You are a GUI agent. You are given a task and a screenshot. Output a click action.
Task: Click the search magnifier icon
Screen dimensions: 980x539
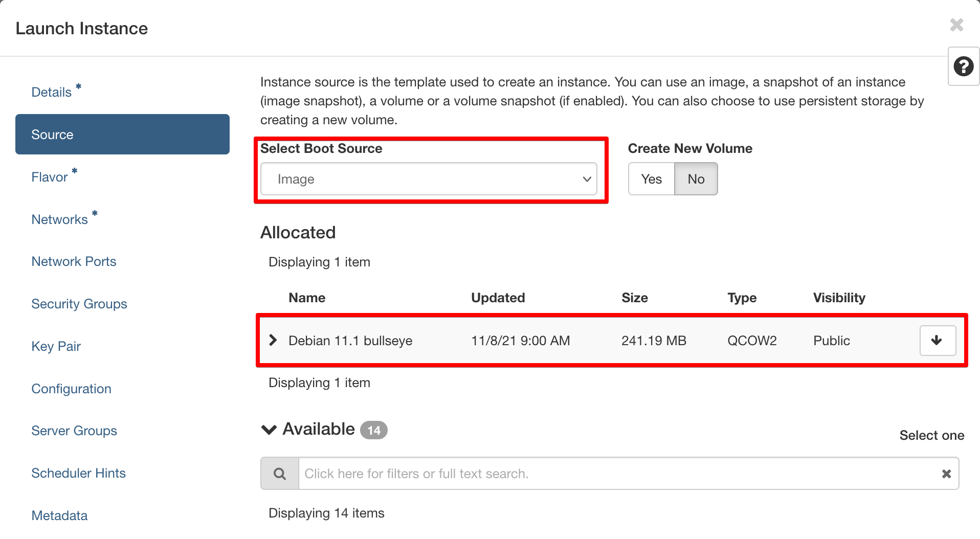coord(280,474)
